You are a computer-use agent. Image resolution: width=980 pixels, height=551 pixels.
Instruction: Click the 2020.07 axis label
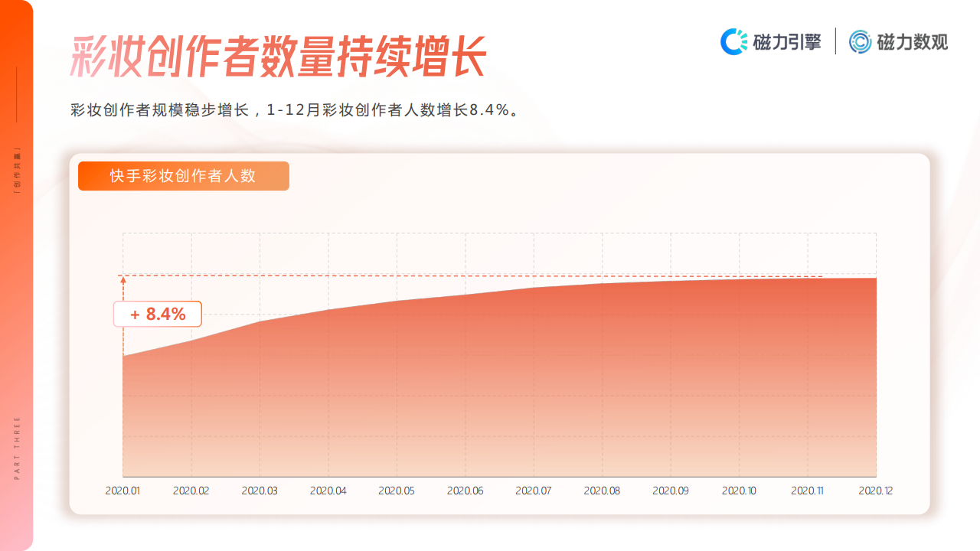click(x=534, y=491)
